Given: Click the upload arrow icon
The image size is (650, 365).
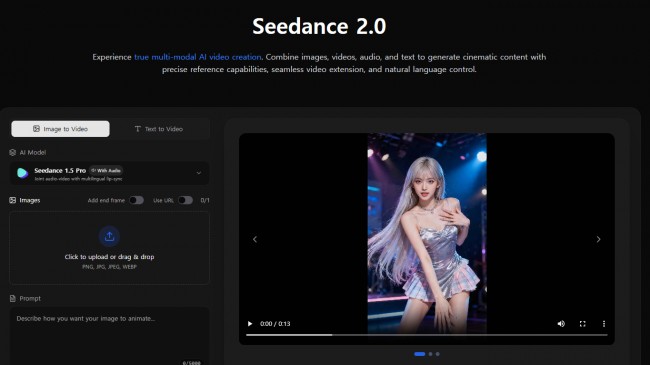Looking at the screenshot, I should (109, 236).
